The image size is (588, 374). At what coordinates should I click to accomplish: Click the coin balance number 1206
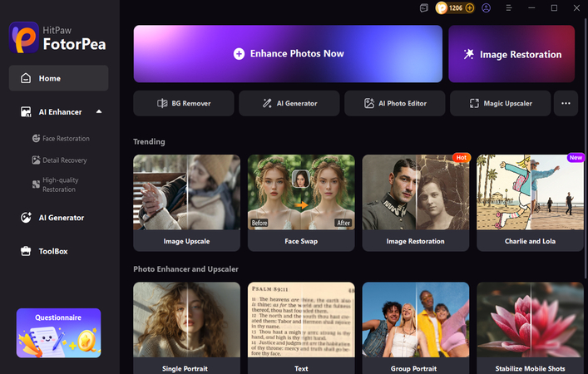pyautogui.click(x=456, y=7)
